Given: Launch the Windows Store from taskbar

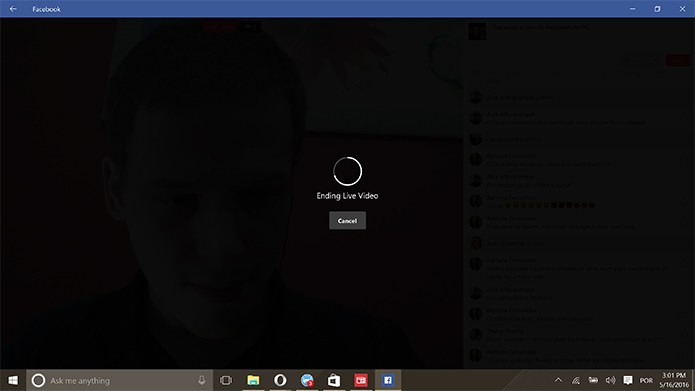Looking at the screenshot, I should point(334,380).
